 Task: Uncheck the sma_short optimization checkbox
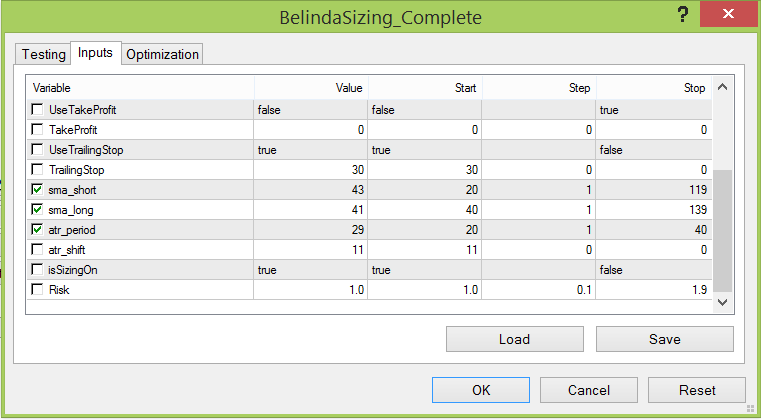coord(37,189)
